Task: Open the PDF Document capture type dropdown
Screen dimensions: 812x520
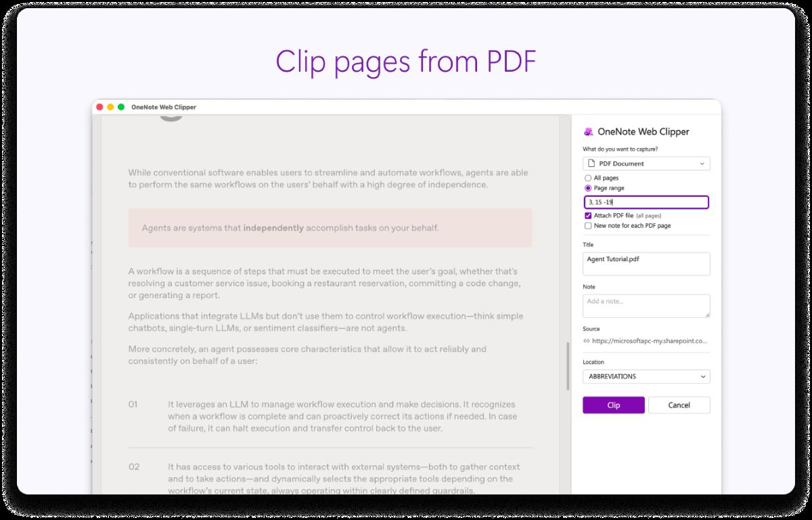Action: point(646,164)
